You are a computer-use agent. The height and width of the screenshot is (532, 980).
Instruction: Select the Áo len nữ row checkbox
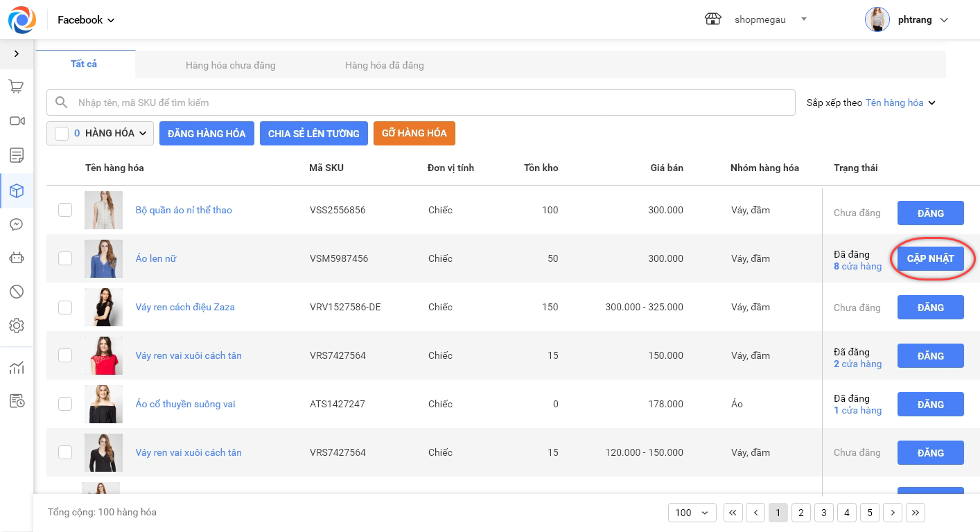[x=65, y=258]
